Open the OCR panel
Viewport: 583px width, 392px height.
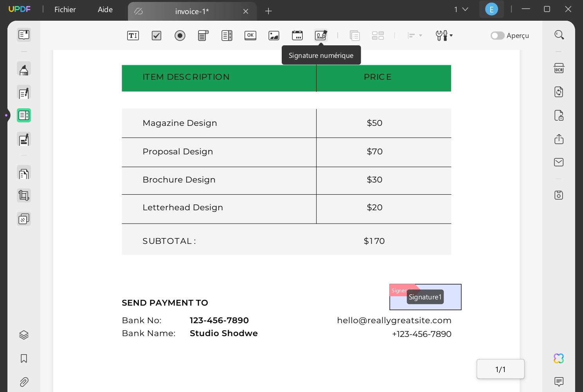coord(559,68)
